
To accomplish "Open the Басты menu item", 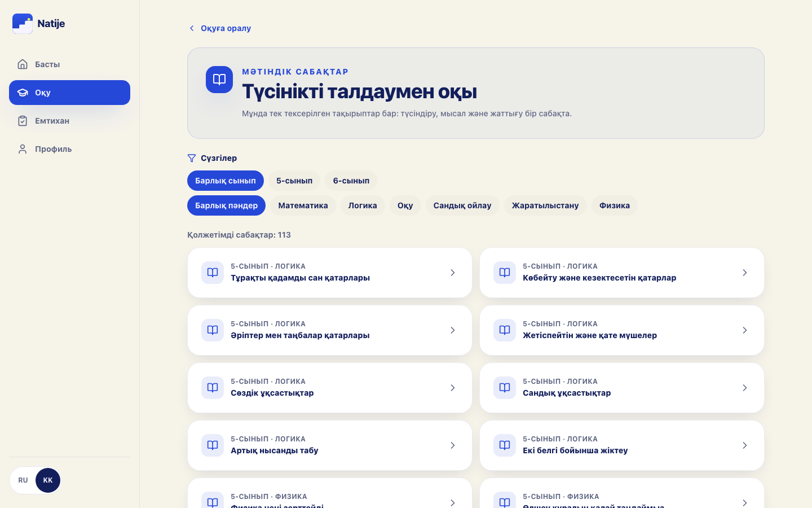I will tap(69, 64).
